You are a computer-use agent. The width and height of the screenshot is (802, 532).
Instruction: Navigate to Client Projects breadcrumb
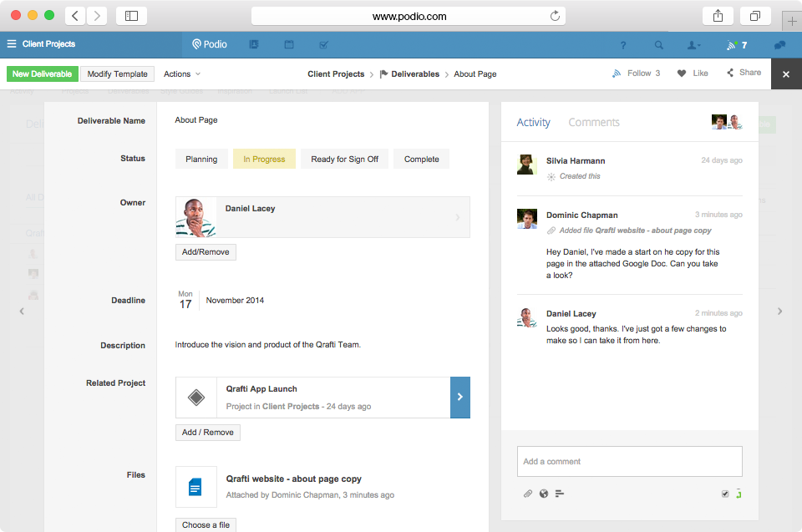pyautogui.click(x=336, y=73)
